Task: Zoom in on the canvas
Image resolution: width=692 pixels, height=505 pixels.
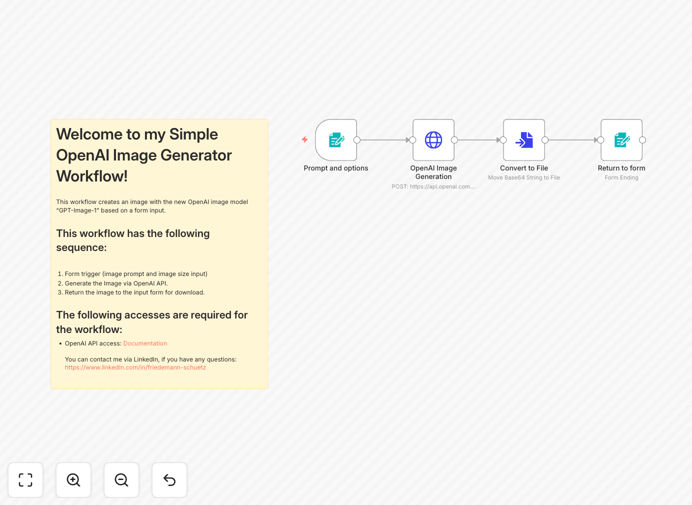Action: click(x=73, y=480)
